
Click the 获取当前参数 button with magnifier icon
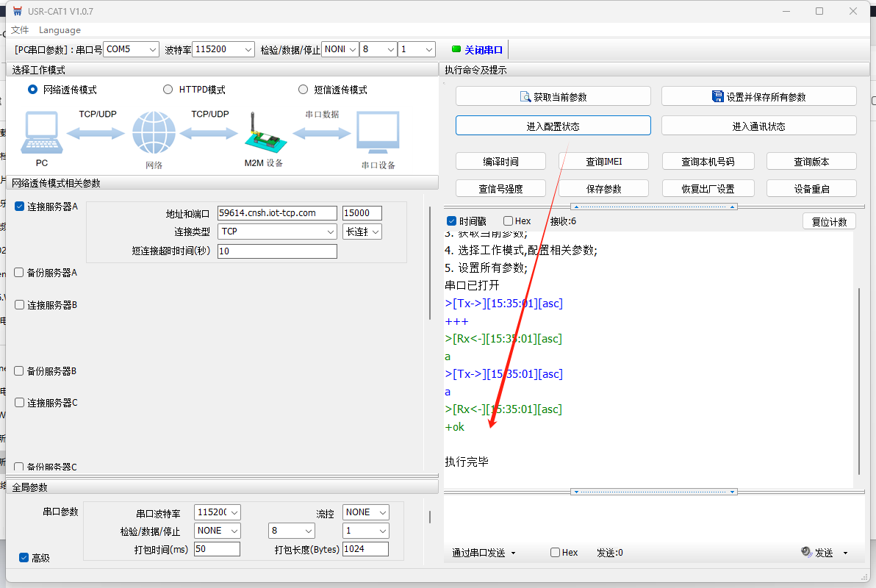(x=553, y=96)
